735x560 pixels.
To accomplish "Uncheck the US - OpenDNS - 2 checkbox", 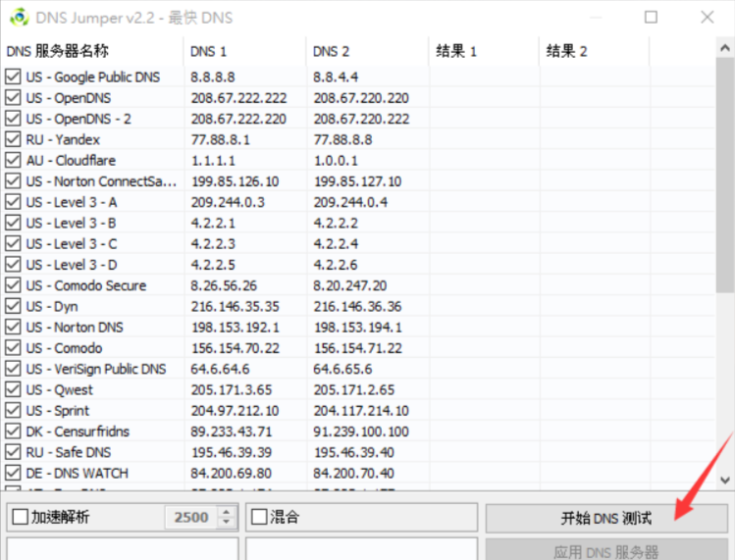I will (13, 118).
